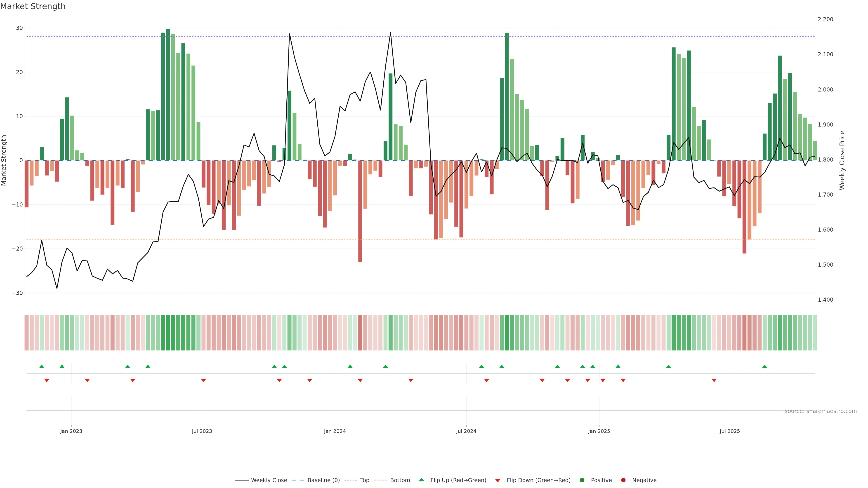The image size is (868, 488).
Task: Click the 2,200 right-axis price label
Action: pos(825,19)
